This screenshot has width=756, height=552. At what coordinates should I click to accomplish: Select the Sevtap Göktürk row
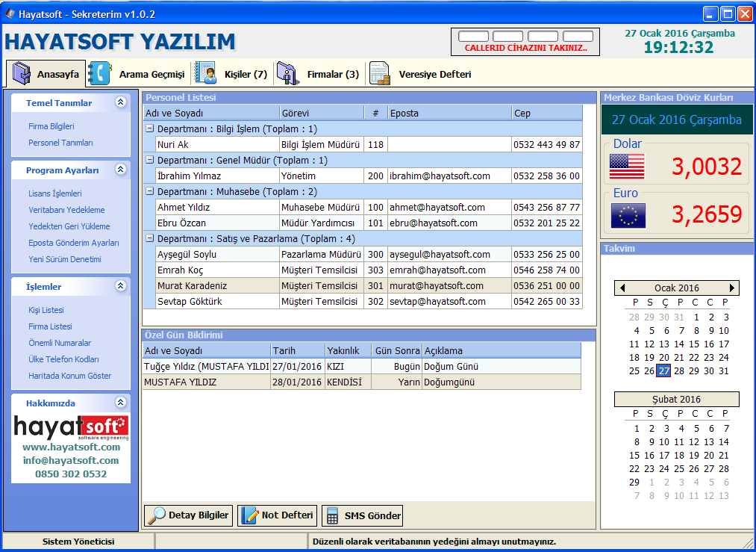[x=369, y=302]
